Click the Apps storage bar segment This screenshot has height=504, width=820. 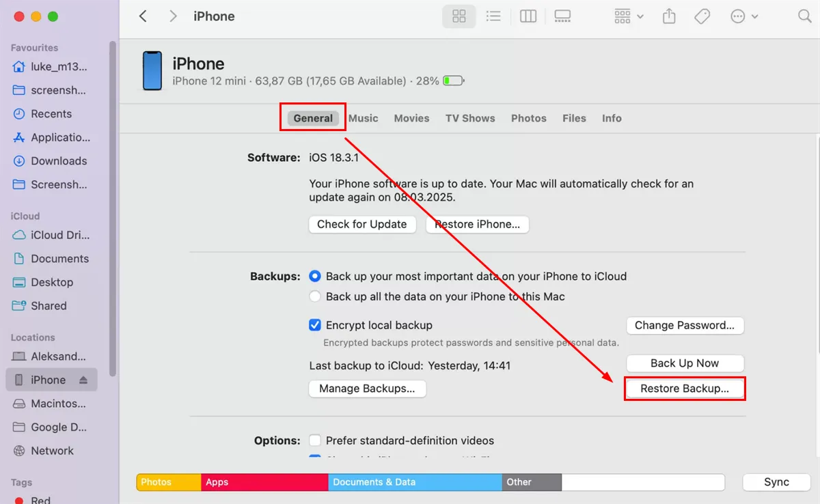pos(264,482)
